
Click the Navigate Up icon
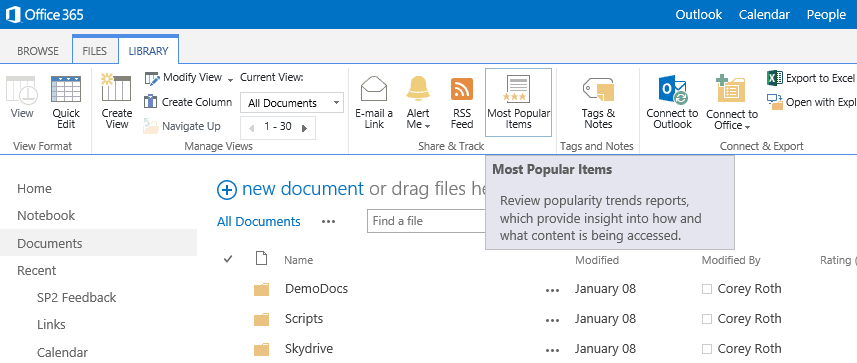tap(151, 126)
